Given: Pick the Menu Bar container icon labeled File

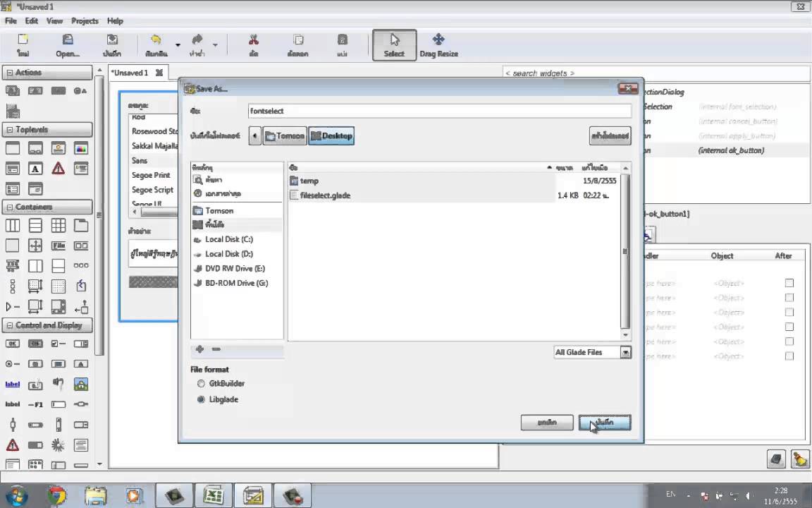Looking at the screenshot, I should click(58, 246).
